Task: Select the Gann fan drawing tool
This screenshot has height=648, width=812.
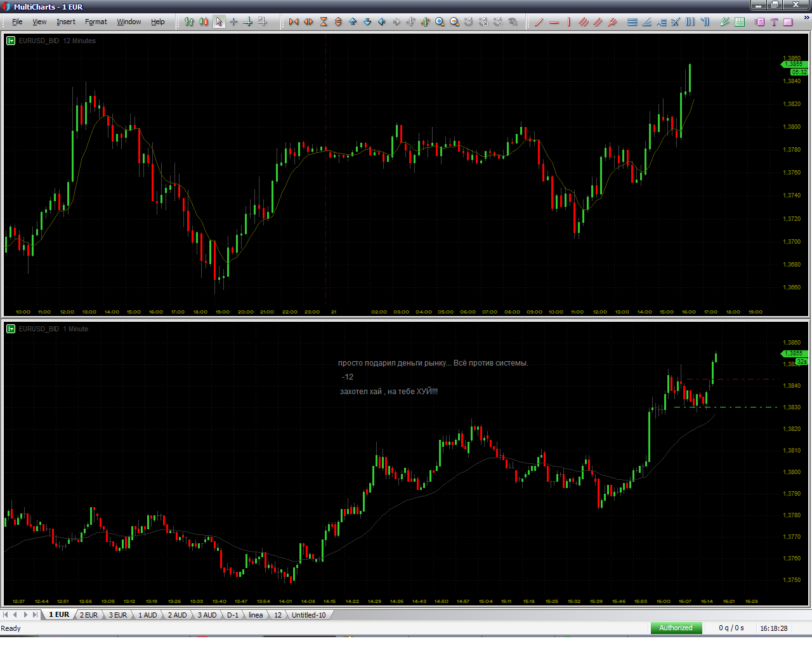Action: (724, 22)
